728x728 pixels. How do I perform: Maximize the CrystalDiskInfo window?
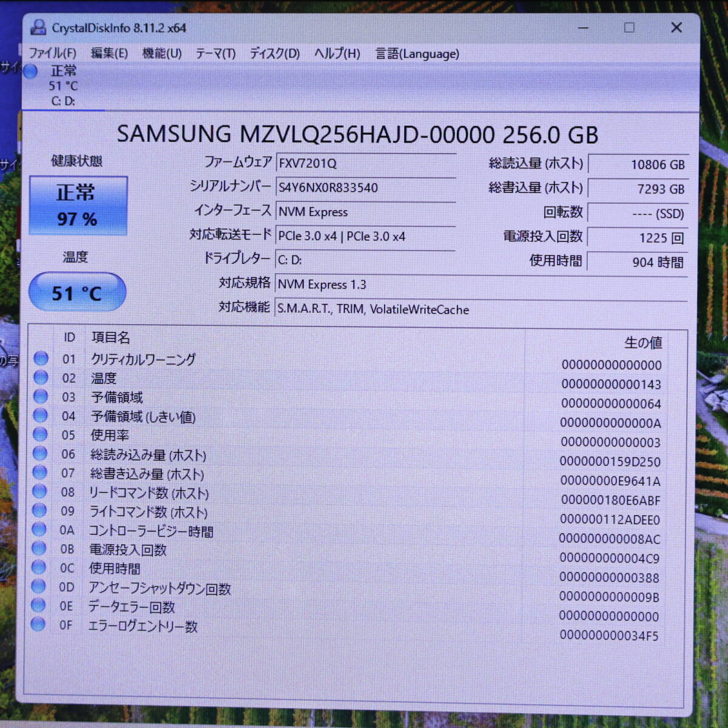pyautogui.click(x=629, y=28)
